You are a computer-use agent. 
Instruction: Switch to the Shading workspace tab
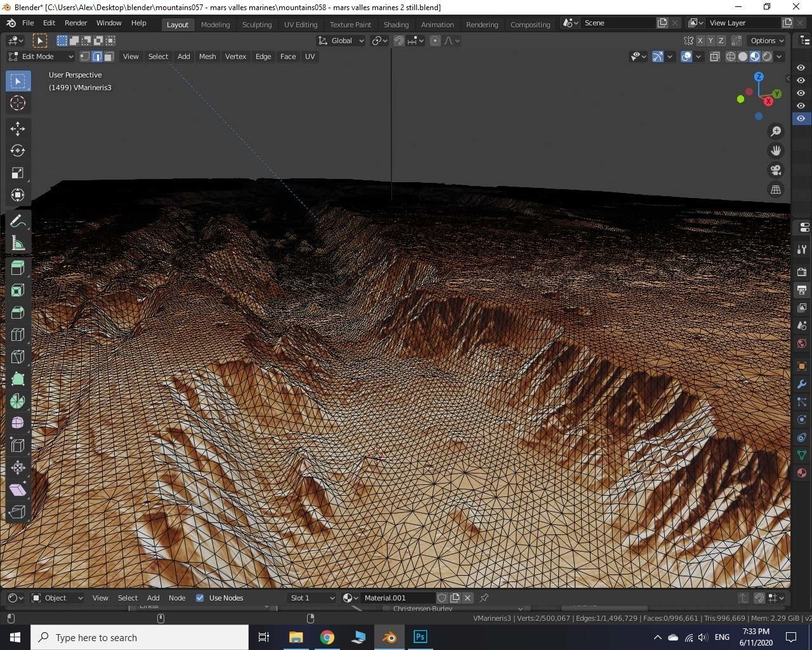(x=396, y=25)
